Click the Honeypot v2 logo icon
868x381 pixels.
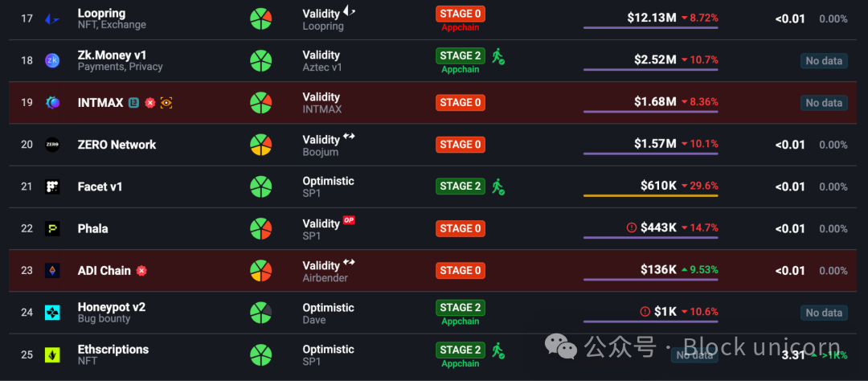(52, 313)
